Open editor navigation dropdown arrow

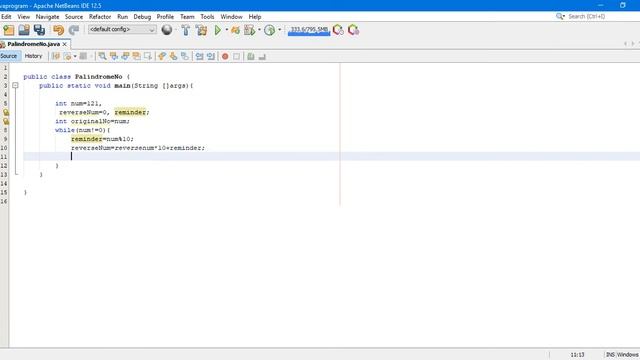point(75,56)
